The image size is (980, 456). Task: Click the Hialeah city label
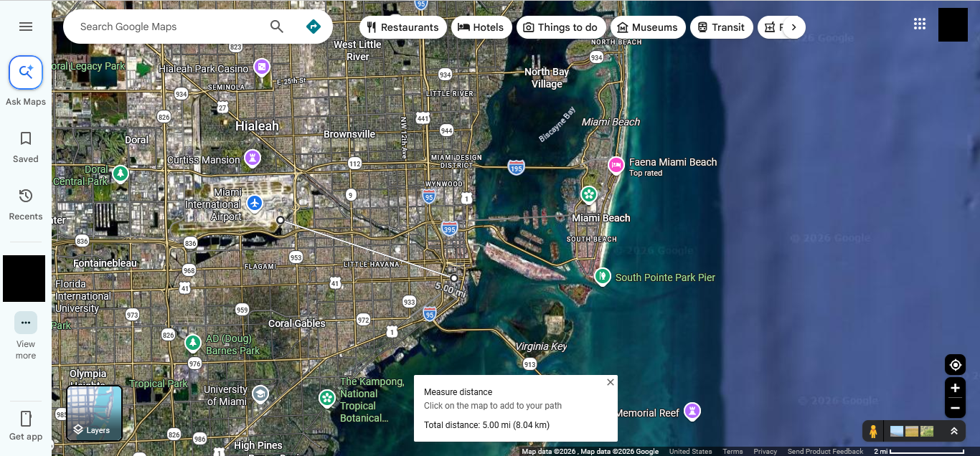257,126
